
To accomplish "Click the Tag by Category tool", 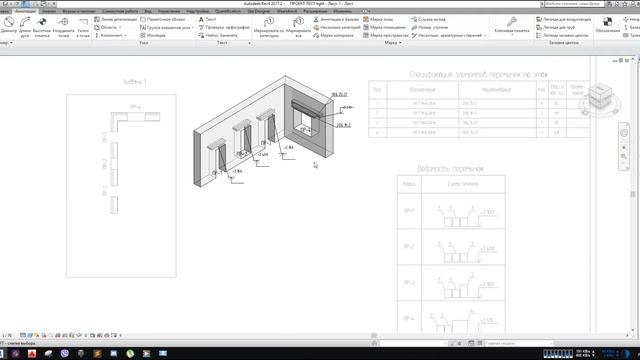I will point(269,27).
